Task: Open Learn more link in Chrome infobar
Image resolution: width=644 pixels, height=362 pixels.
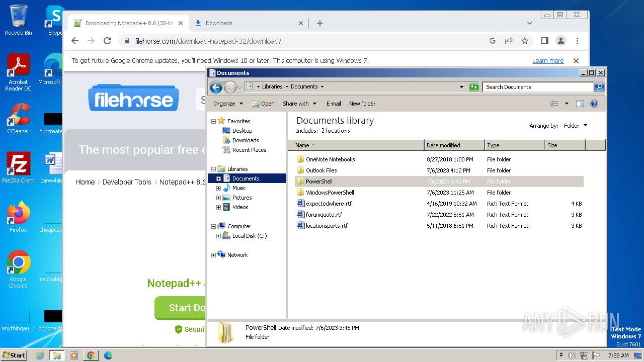Action: [x=548, y=61]
